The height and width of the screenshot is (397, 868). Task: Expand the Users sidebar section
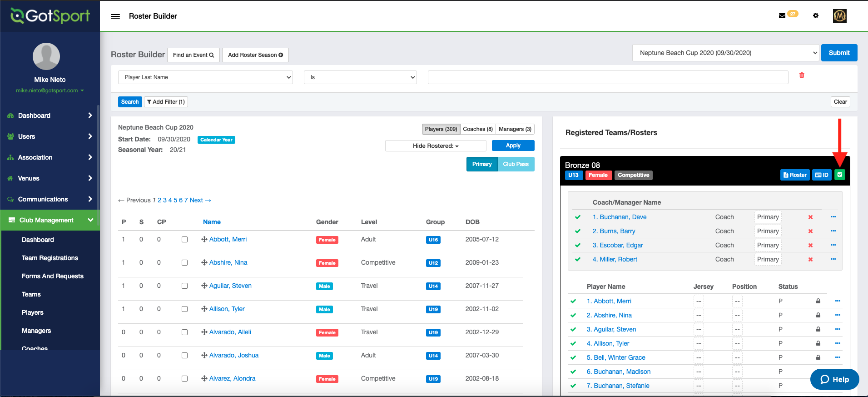point(50,136)
